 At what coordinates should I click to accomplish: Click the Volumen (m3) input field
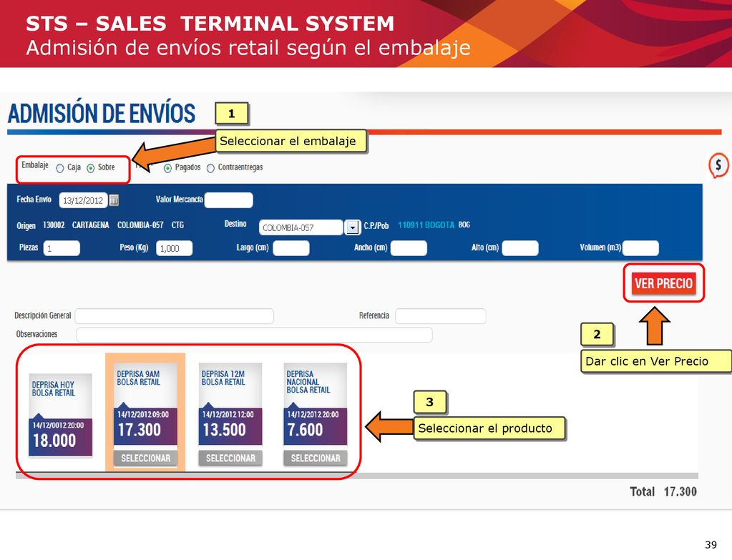[x=640, y=247]
